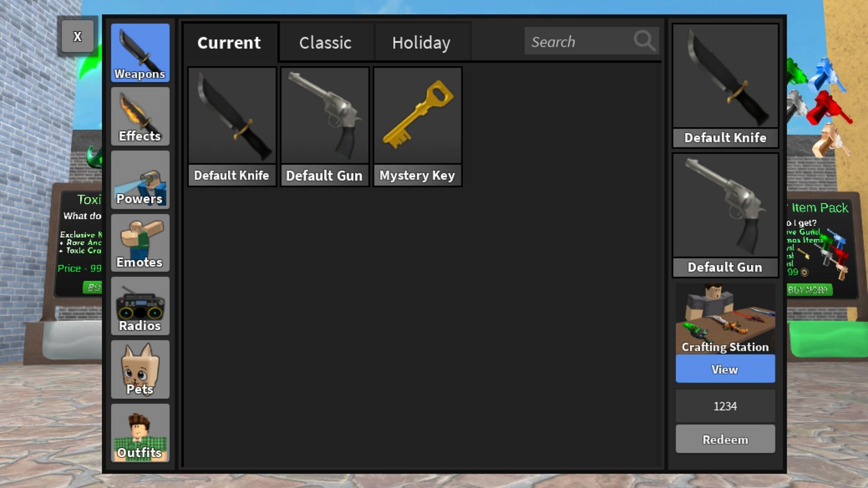
Task: Toggle the X close button on inventory
Action: pos(77,36)
